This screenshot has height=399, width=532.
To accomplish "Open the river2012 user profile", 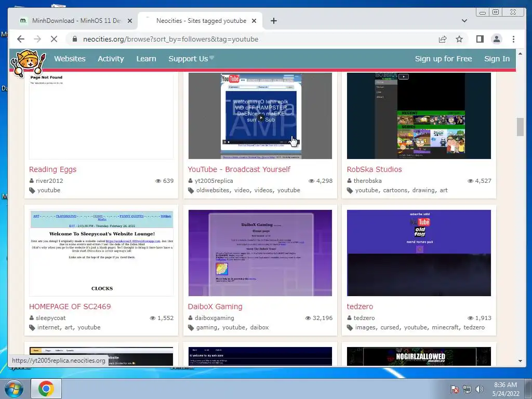I will [49, 181].
